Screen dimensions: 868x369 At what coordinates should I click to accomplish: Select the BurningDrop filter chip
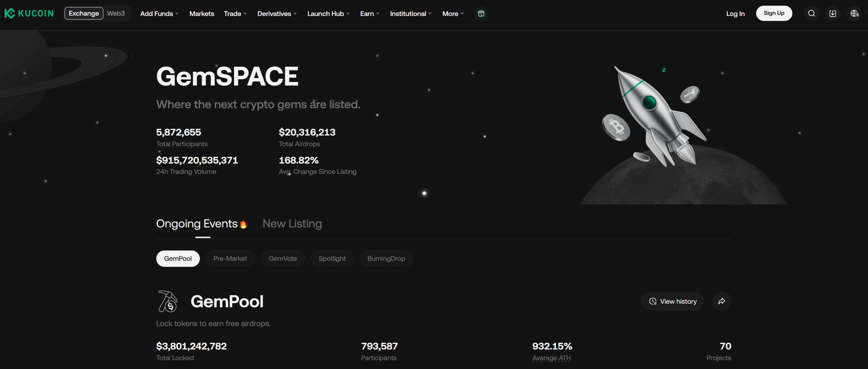(x=386, y=258)
